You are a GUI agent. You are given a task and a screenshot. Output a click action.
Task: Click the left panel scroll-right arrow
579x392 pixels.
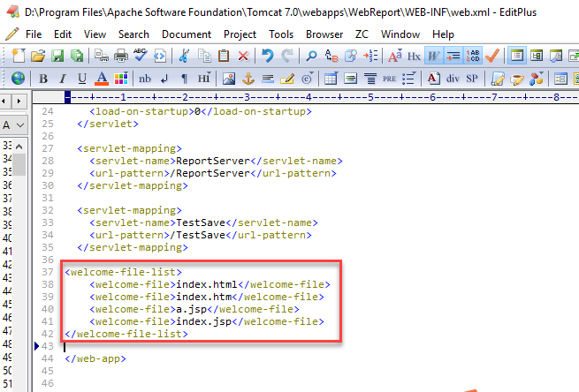[19, 101]
